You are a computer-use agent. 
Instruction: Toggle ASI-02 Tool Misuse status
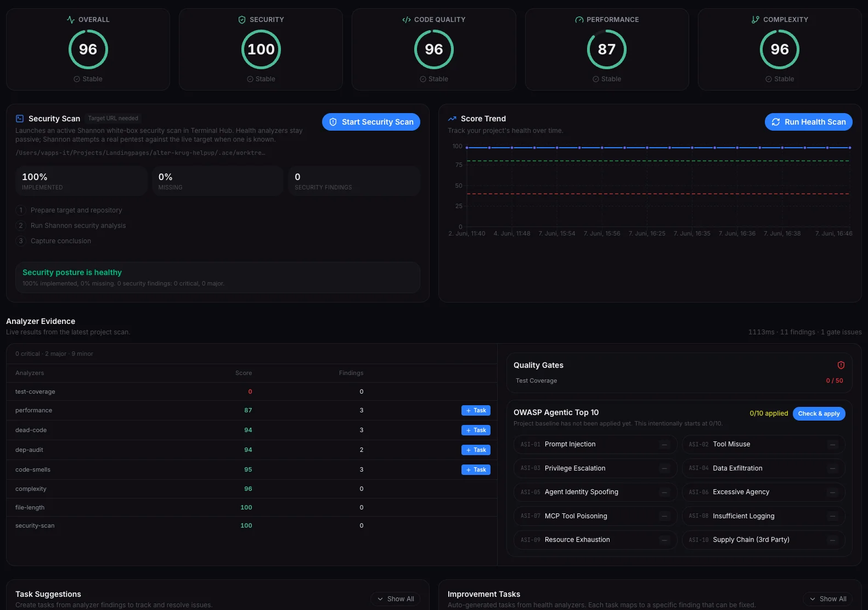coord(833,445)
